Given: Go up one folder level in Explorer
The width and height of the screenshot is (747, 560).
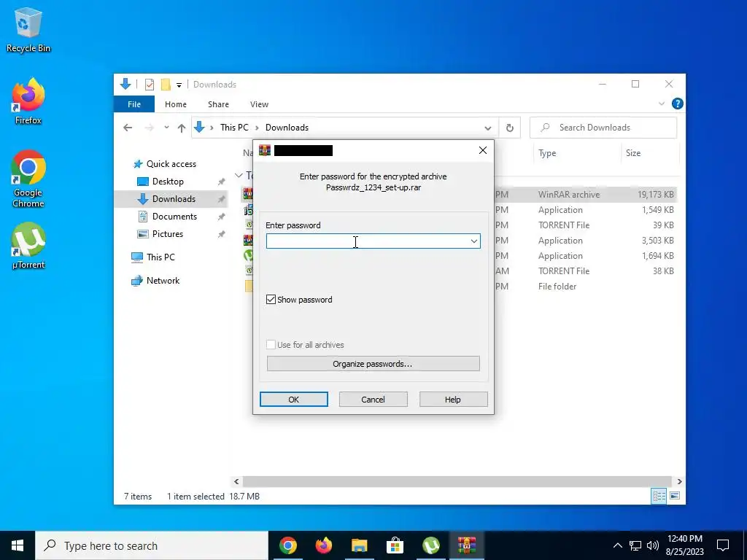Looking at the screenshot, I should (x=182, y=128).
